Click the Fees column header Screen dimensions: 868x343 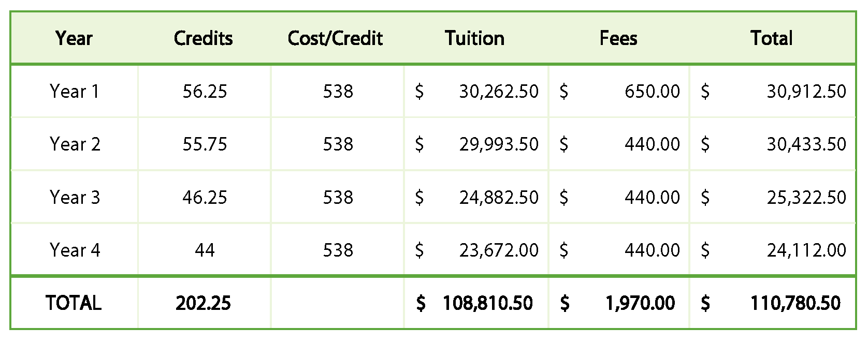pos(618,38)
